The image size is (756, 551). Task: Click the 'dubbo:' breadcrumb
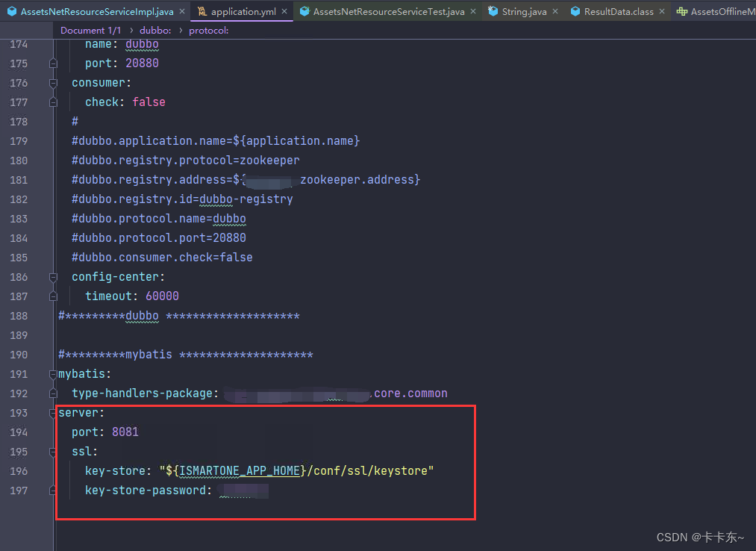click(155, 31)
